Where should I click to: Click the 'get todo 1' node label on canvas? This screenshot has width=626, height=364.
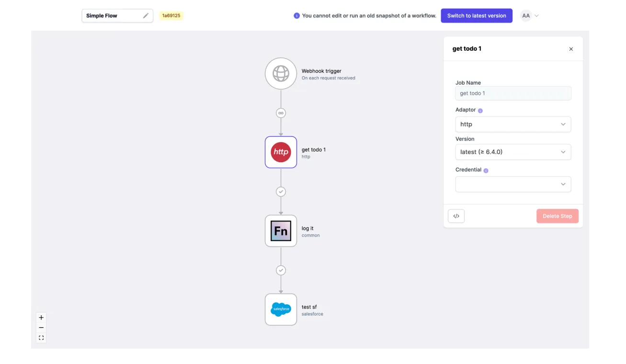coord(314,150)
